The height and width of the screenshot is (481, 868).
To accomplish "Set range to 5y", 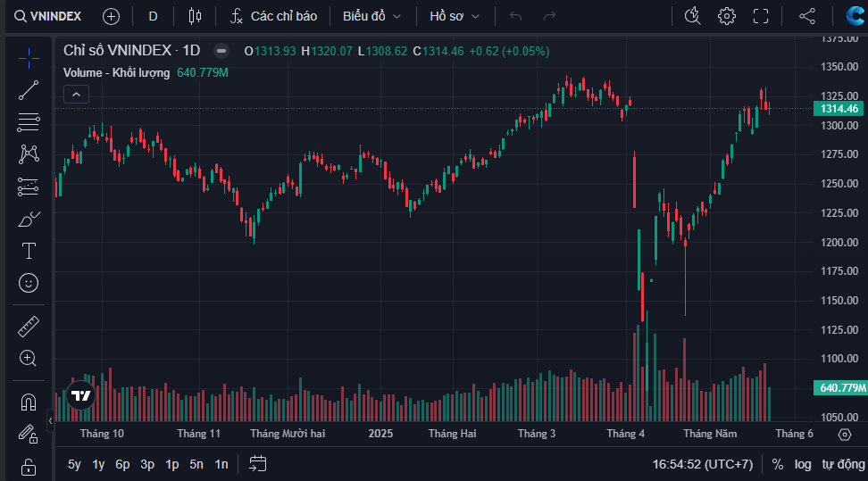I will [74, 464].
